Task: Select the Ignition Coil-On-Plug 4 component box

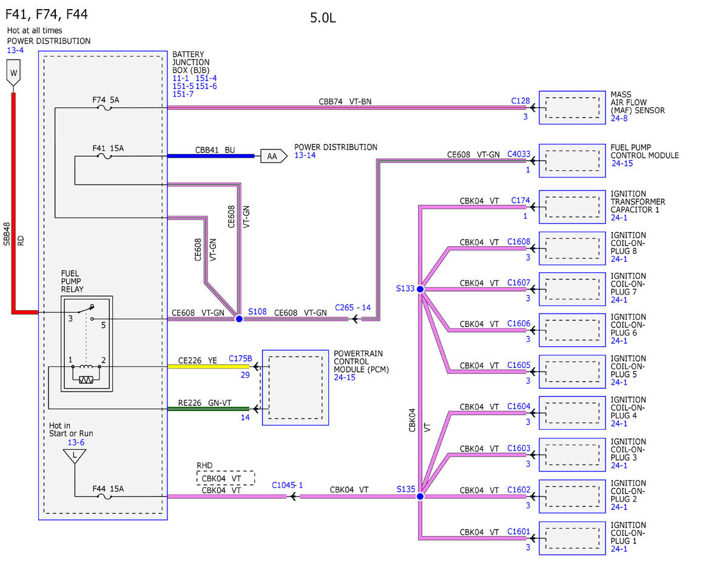Action: 572,413
